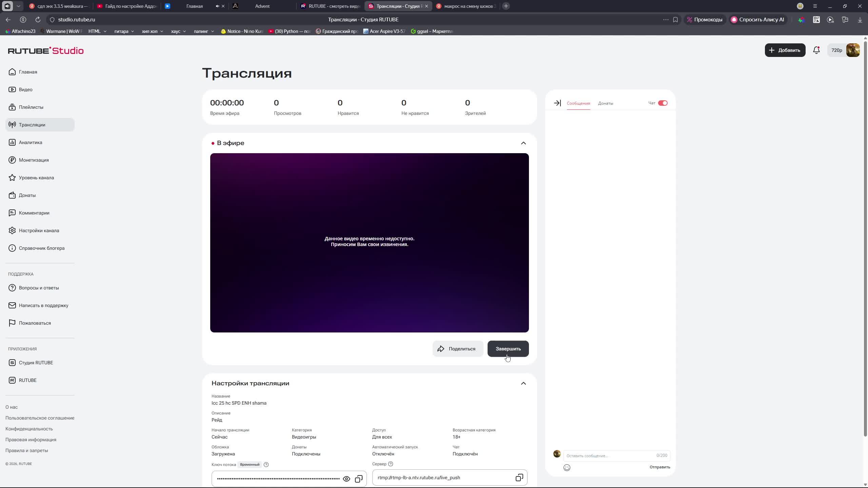Collapse chat panel with arrow icon
Image resolution: width=868 pixels, height=488 pixels.
[x=557, y=103]
